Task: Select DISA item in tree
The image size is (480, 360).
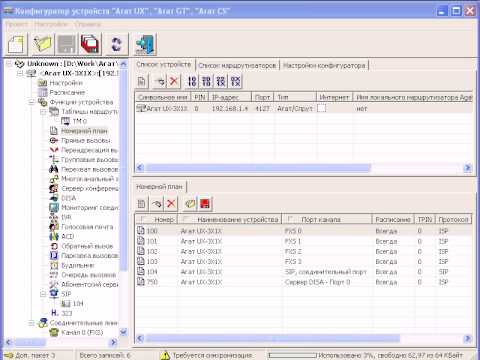Action: click(69, 198)
